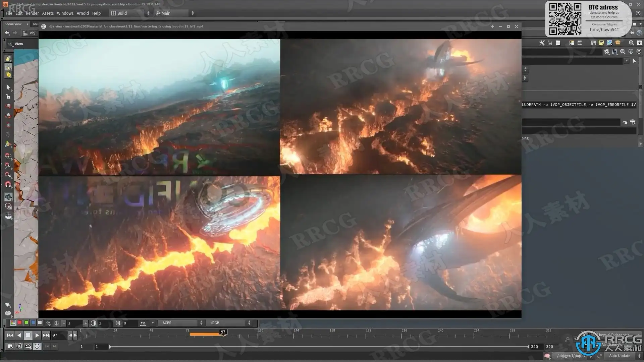
Task: Open the Help menu
Action: click(96, 13)
